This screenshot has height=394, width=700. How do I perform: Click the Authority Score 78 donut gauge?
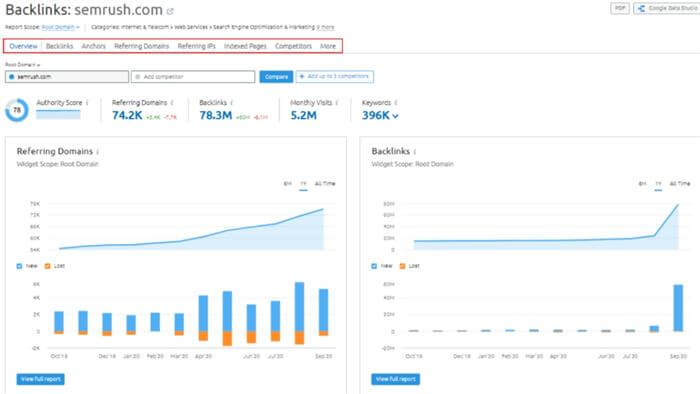pyautogui.click(x=17, y=110)
